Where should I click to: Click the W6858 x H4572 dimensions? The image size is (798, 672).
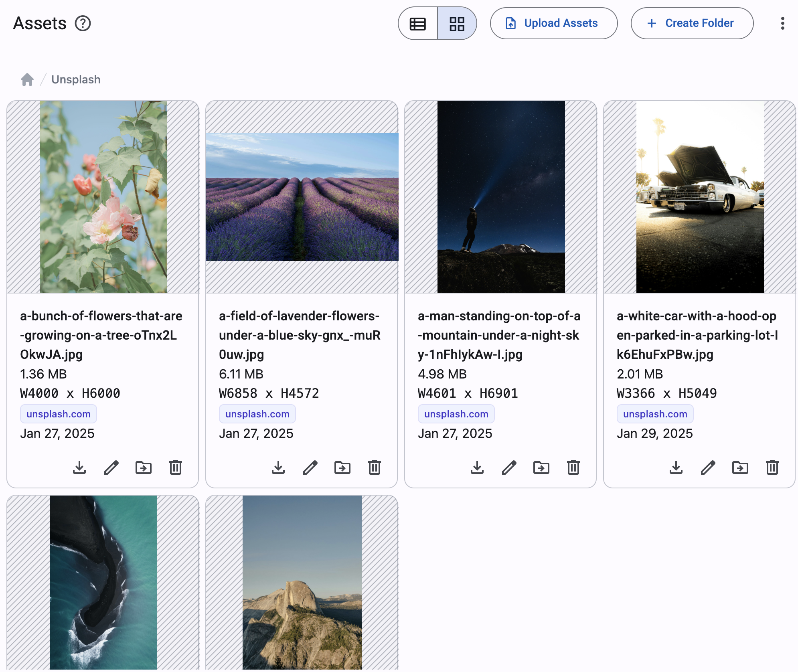pyautogui.click(x=269, y=393)
